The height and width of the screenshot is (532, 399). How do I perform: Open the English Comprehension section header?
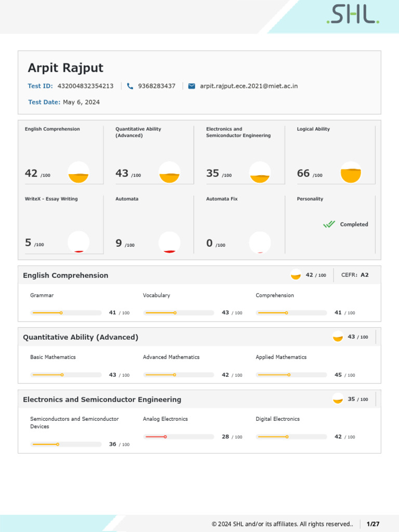(x=65, y=275)
